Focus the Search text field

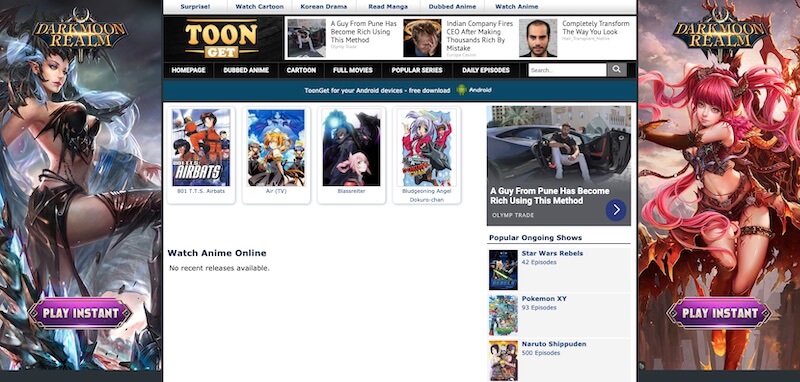567,70
